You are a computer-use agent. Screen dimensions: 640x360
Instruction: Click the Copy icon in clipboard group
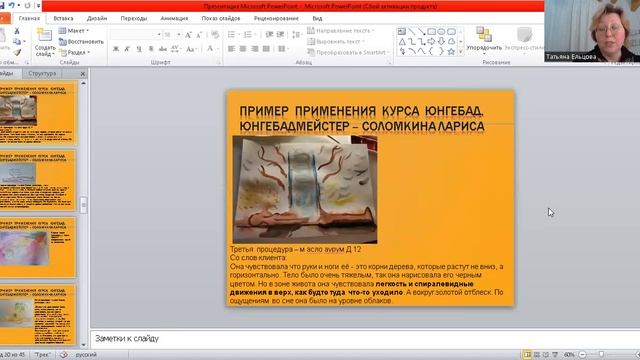coord(17,42)
